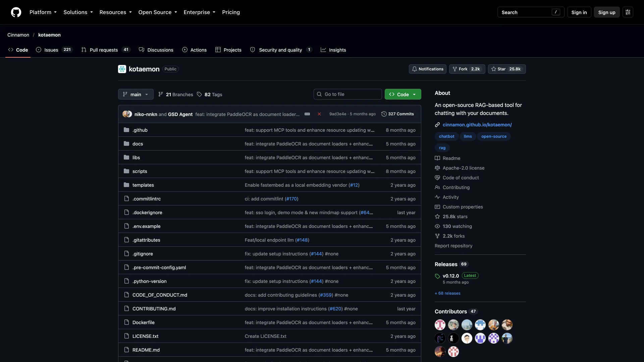Viewport: 644px width, 362px height.
Task: Click the Tags icon next to 82 Tags
Action: point(199,95)
